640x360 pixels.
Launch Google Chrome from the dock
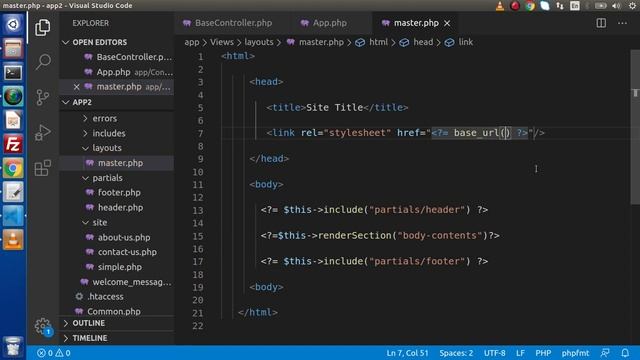pos(13,168)
